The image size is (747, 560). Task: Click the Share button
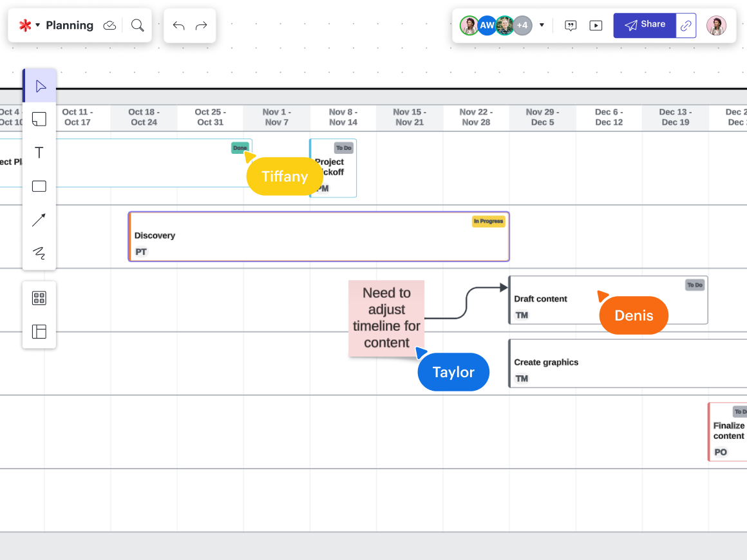[645, 25]
